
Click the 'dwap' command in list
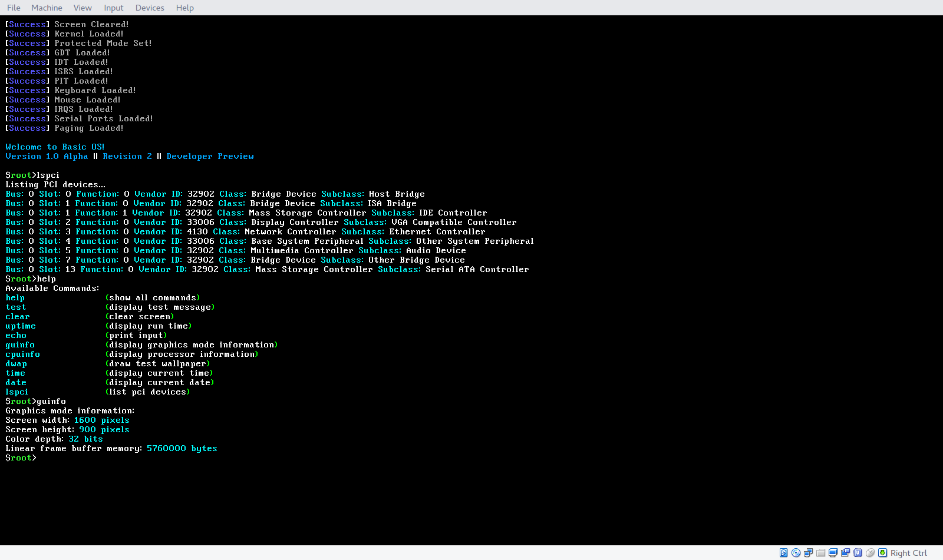pos(17,363)
